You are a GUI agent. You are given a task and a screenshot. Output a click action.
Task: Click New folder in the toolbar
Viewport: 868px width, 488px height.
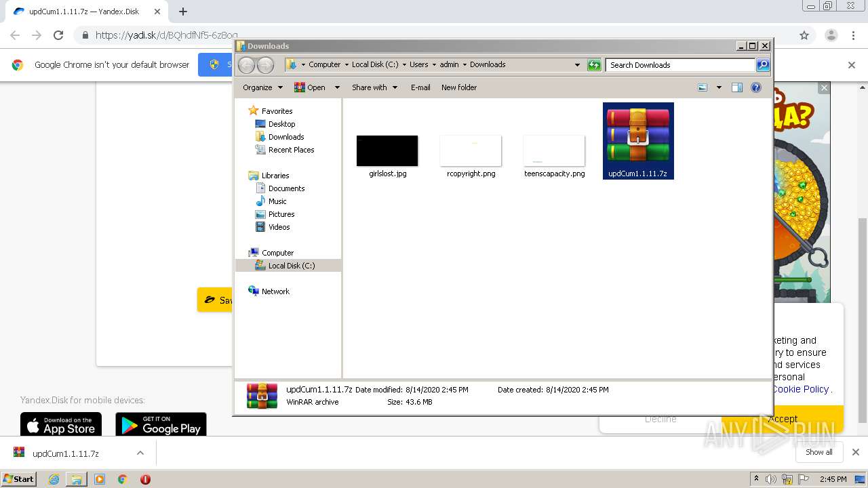point(459,87)
